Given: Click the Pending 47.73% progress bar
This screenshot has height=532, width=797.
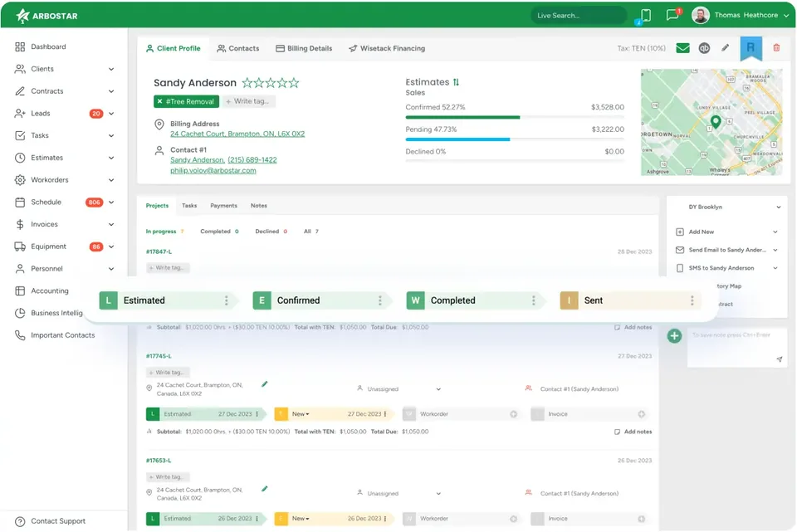Looking at the screenshot, I should tap(515, 139).
